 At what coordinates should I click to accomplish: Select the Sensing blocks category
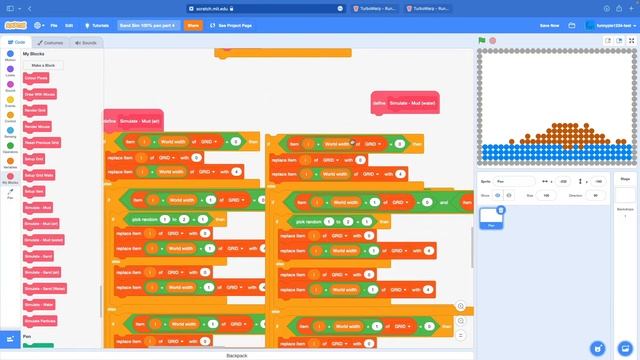pos(10,132)
